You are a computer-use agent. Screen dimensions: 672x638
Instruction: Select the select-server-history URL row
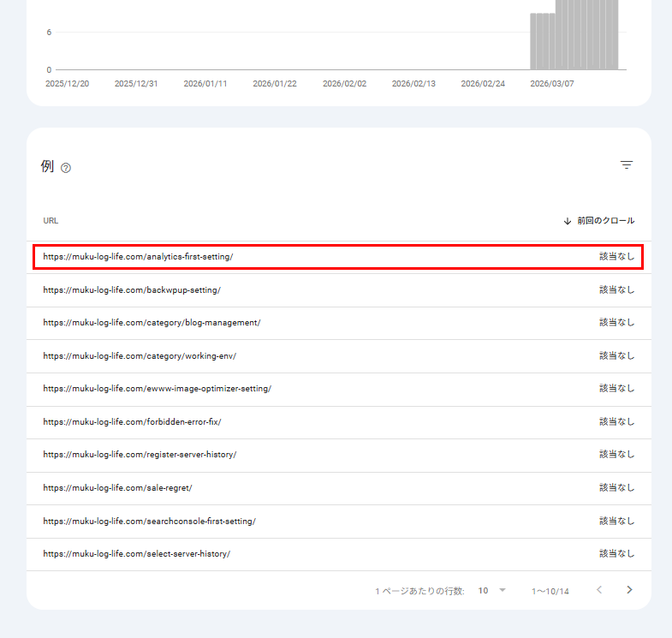[136, 554]
